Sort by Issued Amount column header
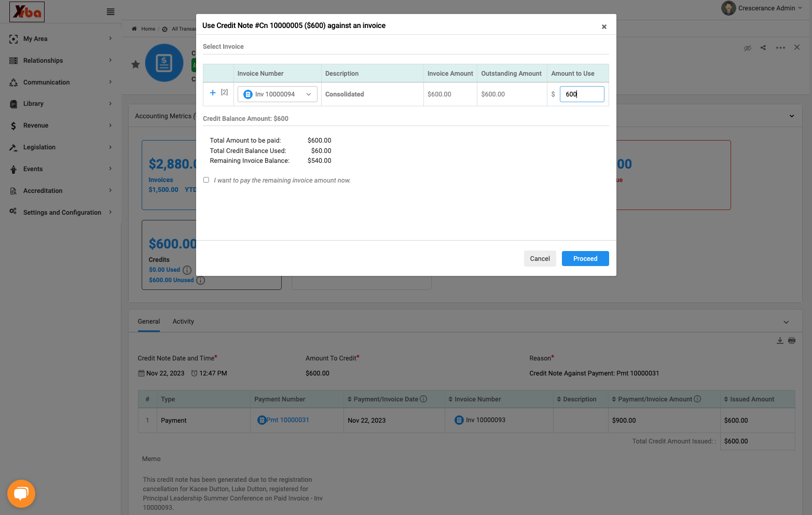812x515 pixels. (x=749, y=399)
